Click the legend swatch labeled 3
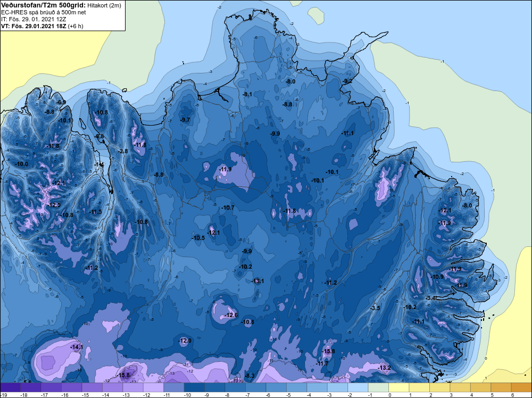The width and height of the screenshot is (532, 398). pyautogui.click(x=460, y=387)
